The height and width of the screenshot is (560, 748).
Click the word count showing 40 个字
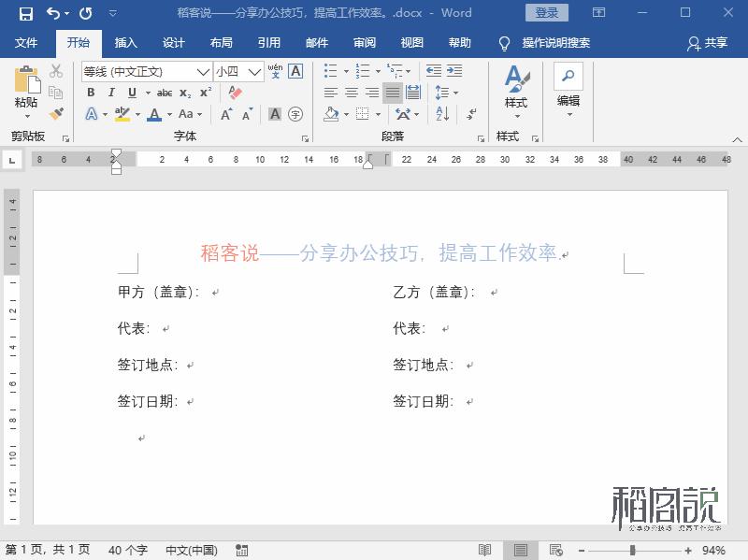[129, 551]
